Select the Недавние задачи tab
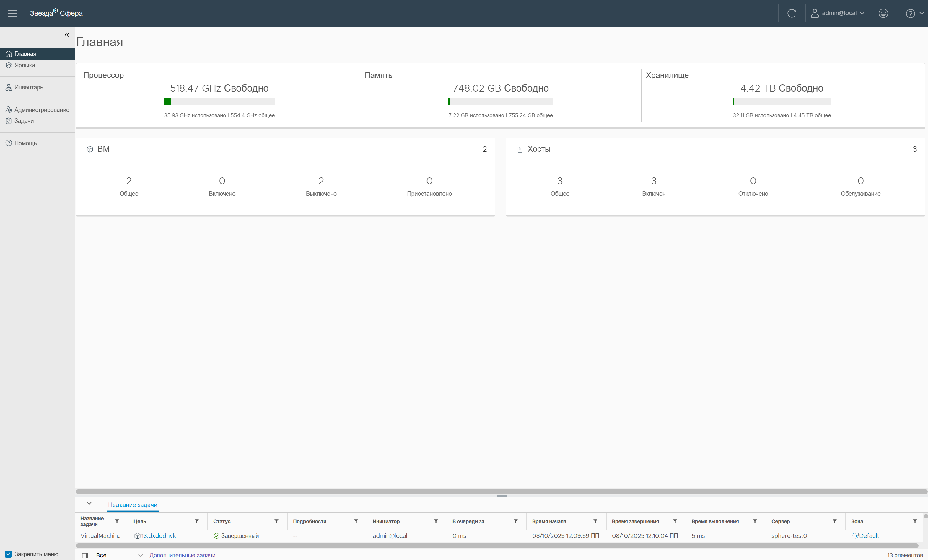Image resolution: width=928 pixels, height=560 pixels. click(133, 505)
